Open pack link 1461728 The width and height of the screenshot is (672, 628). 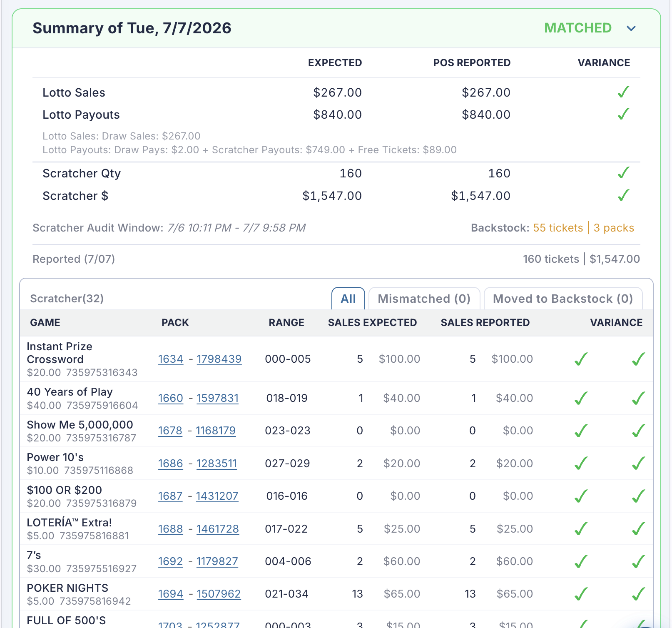(218, 529)
